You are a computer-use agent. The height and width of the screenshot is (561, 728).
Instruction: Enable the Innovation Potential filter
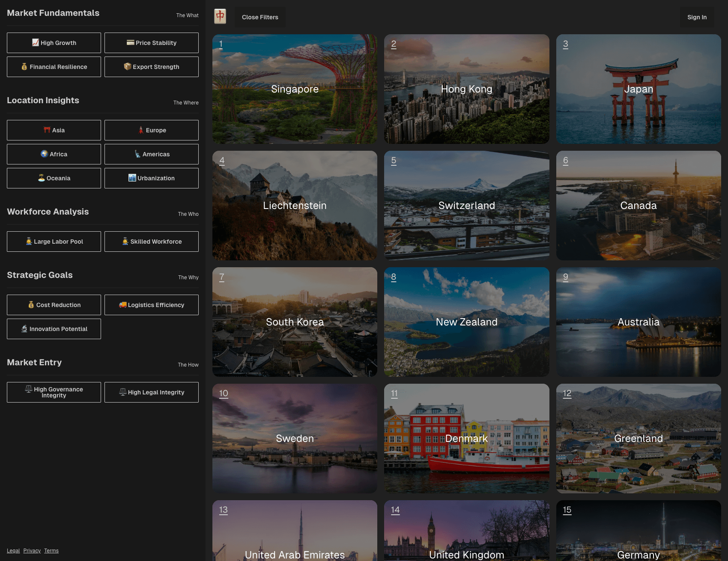pyautogui.click(x=54, y=329)
